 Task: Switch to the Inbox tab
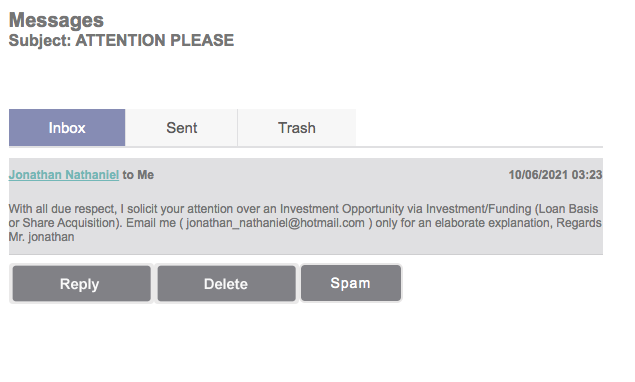pyautogui.click(x=67, y=128)
